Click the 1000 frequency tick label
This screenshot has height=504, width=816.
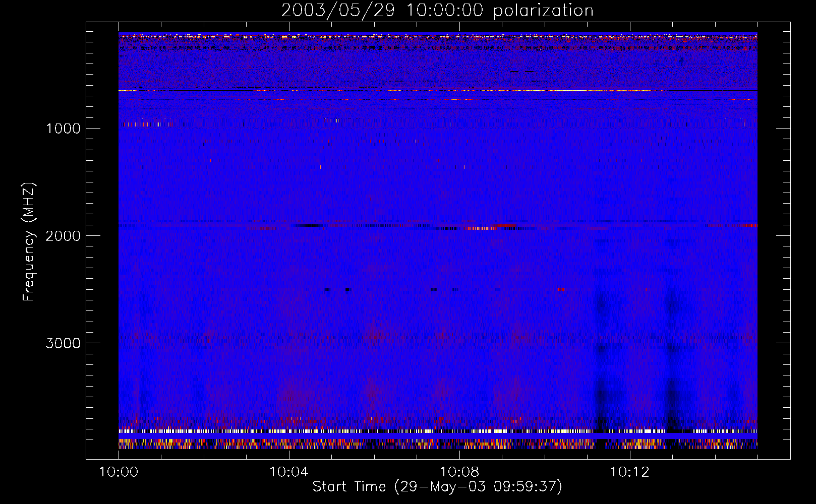63,129
